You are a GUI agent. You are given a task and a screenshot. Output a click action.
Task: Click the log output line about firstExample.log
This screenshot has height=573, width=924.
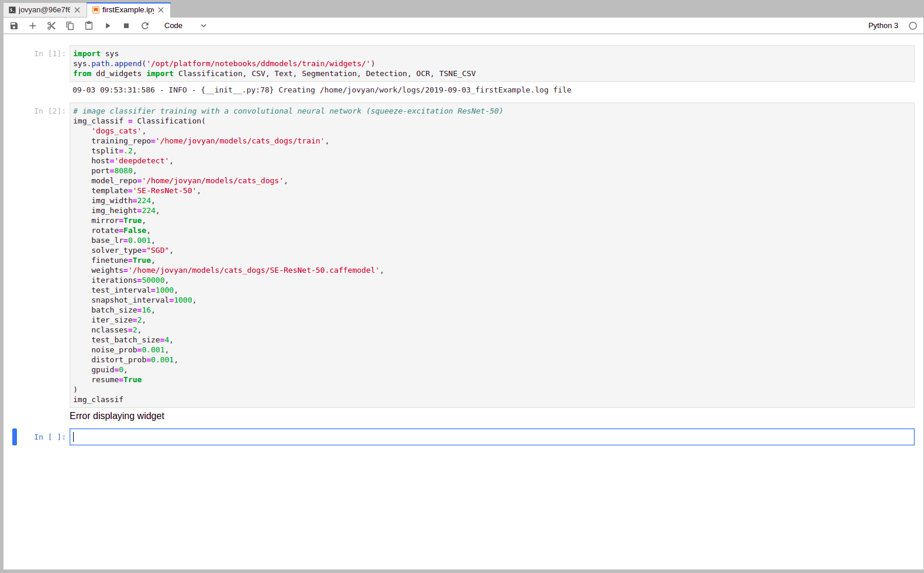[x=322, y=90]
